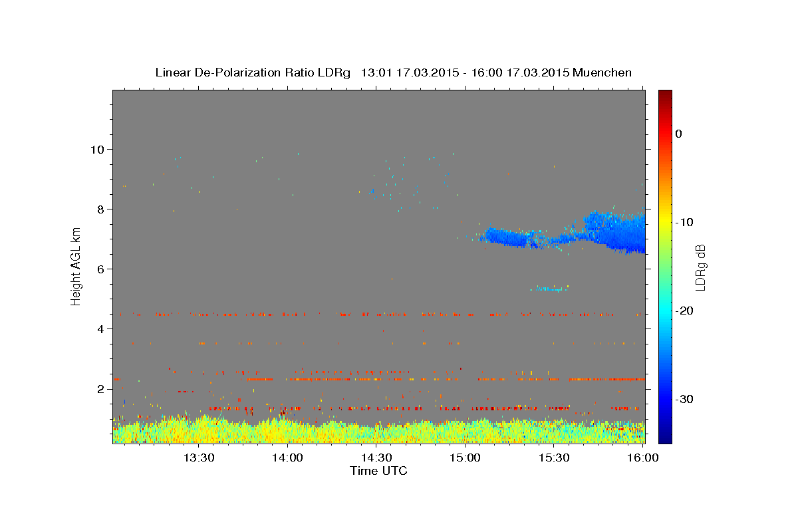This screenshot has width=798, height=532.
Task: Click the 15:00 time tick label
Action: click(465, 458)
